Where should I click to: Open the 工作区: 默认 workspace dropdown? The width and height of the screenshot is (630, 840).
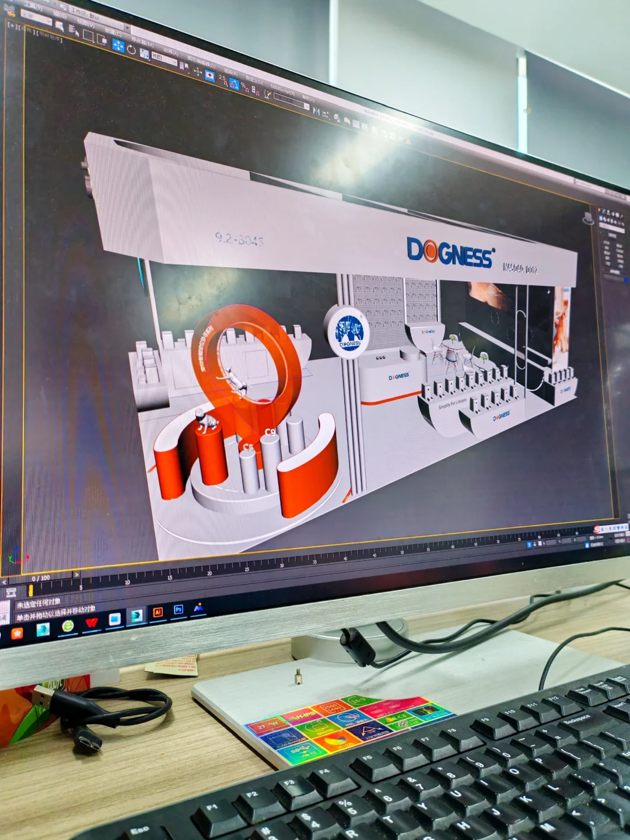click(x=97, y=17)
